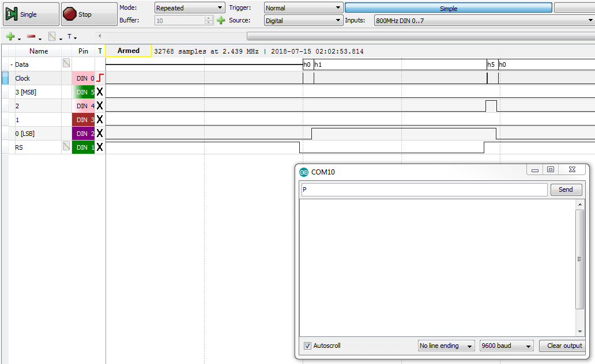Toggle the Autoscroll checkbox
595x364 pixels.
[x=307, y=346]
